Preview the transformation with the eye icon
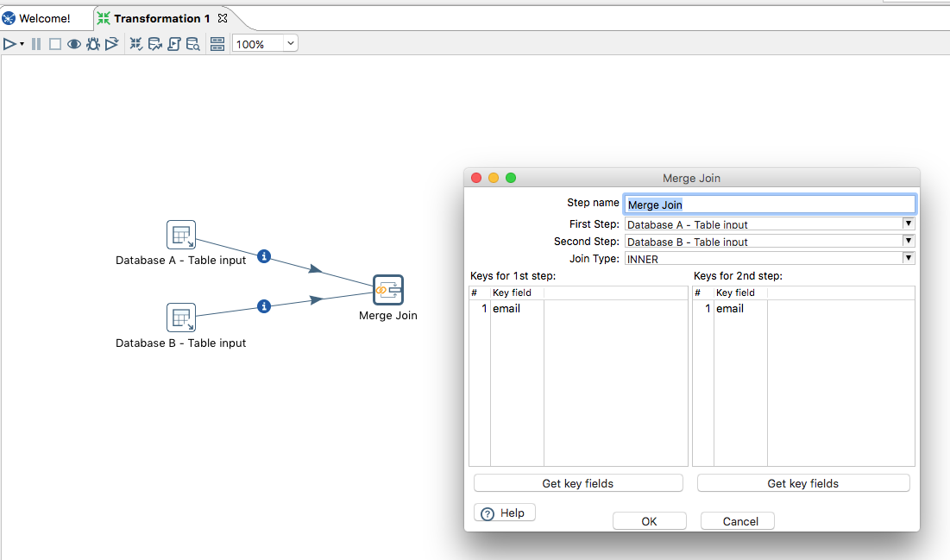Image resolution: width=950 pixels, height=560 pixels. click(74, 44)
